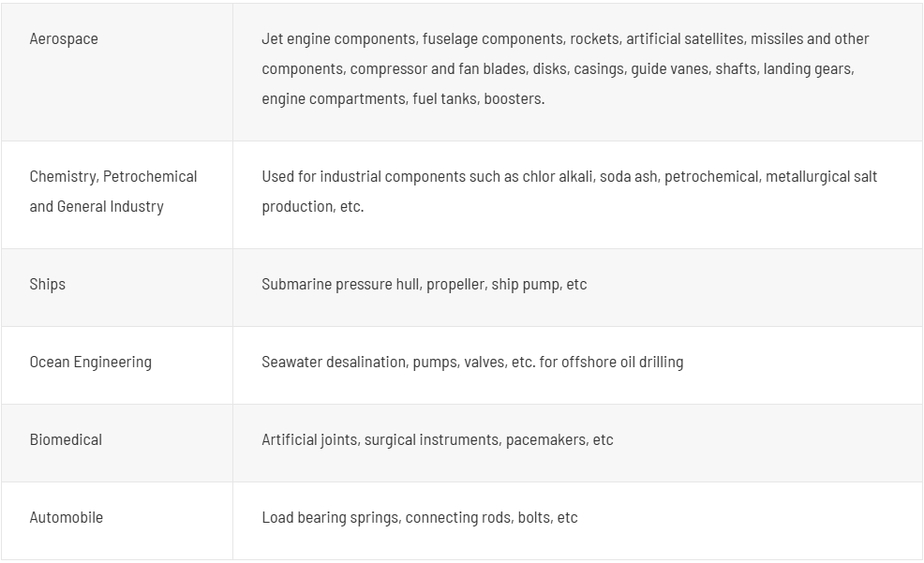Select the Aerospace applications description text
This screenshot has width=924, height=563.
565,69
